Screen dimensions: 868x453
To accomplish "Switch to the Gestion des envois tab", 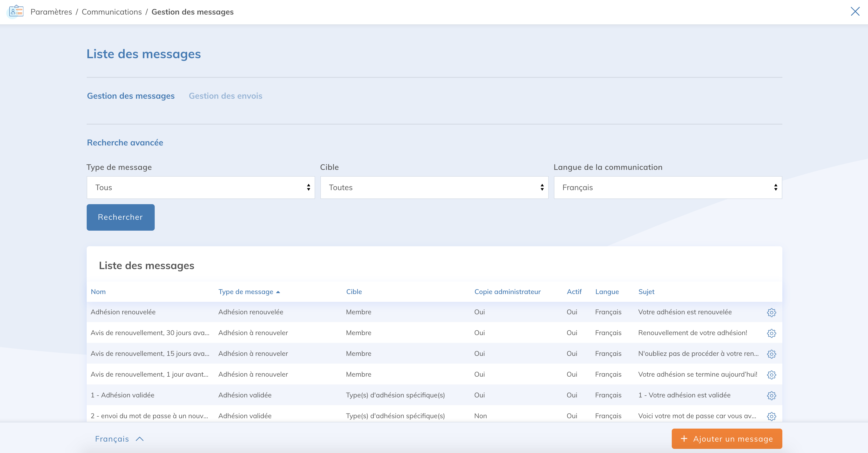I will click(x=225, y=96).
